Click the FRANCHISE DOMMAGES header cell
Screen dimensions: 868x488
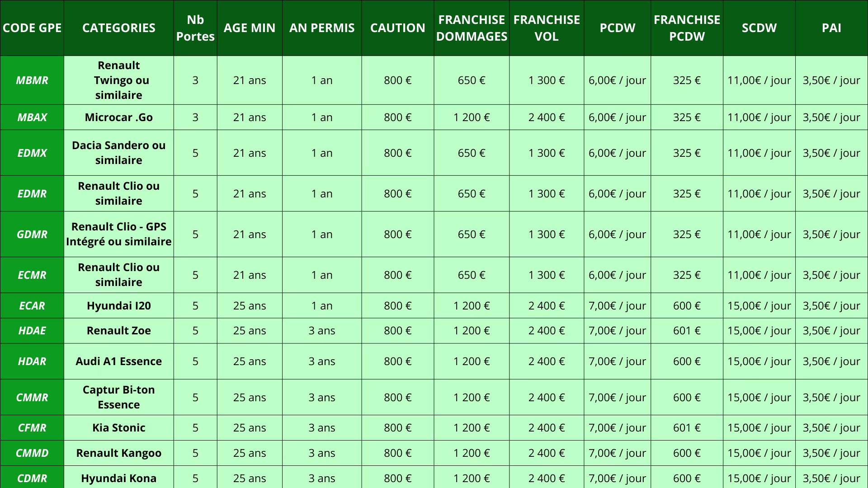(x=472, y=28)
